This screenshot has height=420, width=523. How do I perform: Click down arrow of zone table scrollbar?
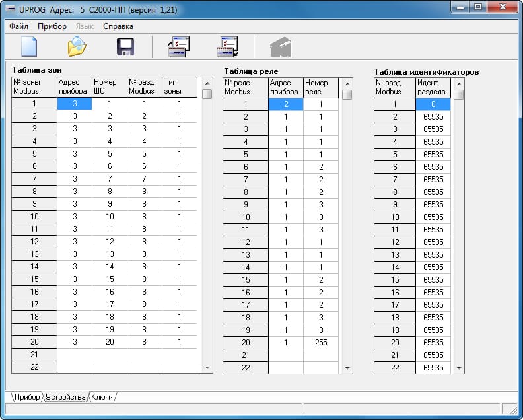pos(207,367)
